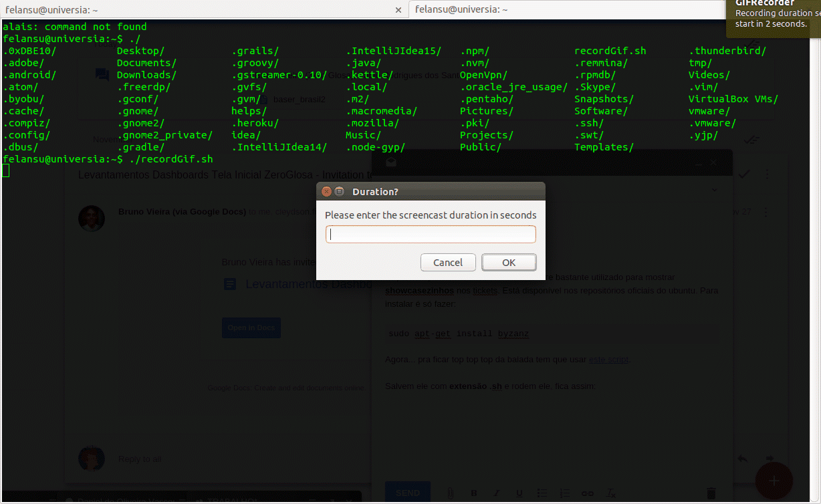Toggle underline formatting in compose toolbar
This screenshot has height=504, width=821.
point(519,493)
